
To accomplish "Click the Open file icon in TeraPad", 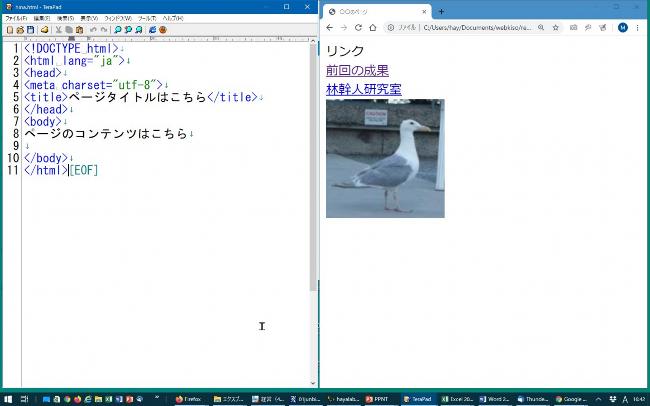I will (18, 30).
